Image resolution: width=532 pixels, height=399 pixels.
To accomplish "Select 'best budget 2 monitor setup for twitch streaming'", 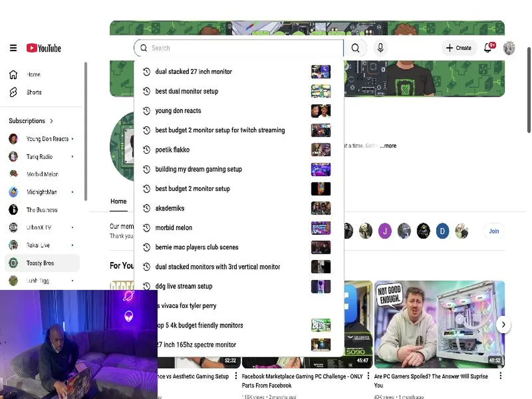I will coord(239,130).
